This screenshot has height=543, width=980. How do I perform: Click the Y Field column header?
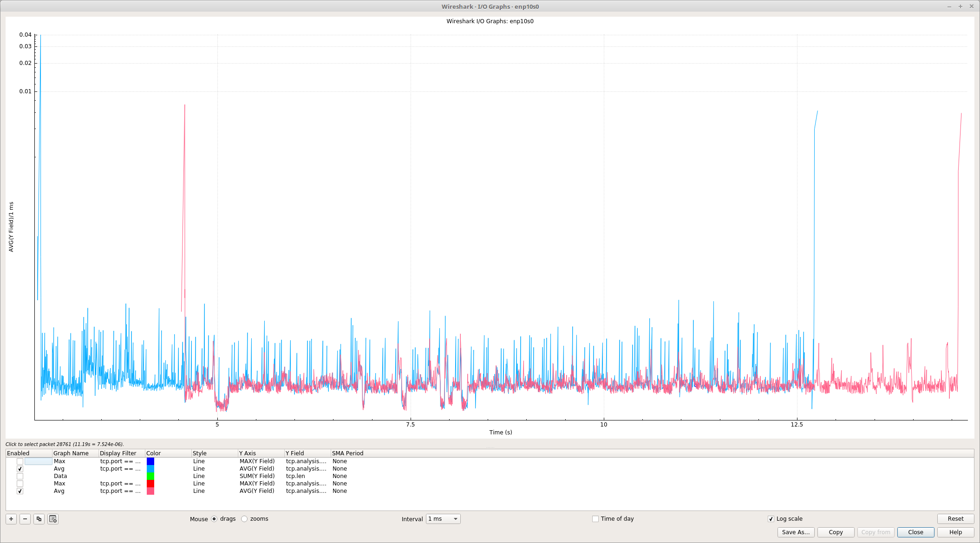pos(307,453)
